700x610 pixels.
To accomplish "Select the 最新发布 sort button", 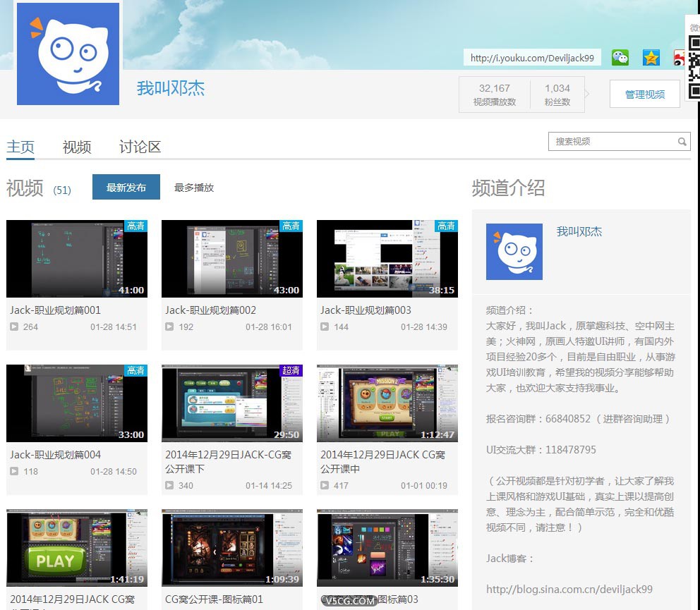I will 126,187.
